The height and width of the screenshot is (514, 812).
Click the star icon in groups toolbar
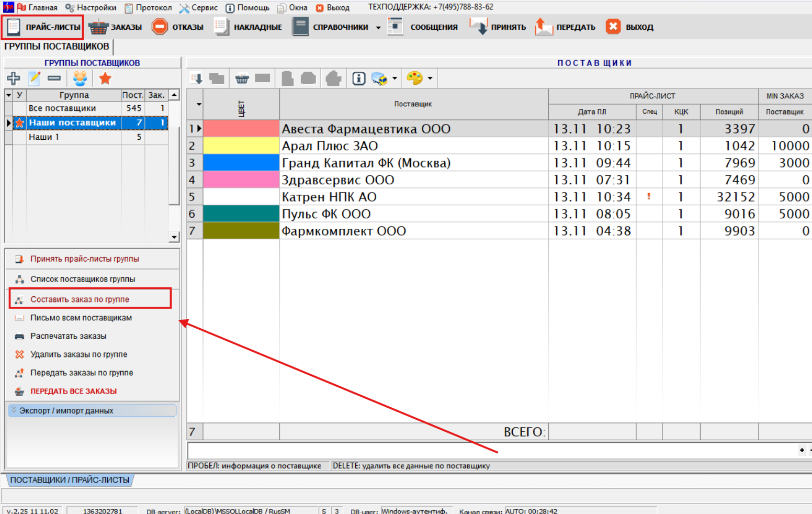click(105, 79)
